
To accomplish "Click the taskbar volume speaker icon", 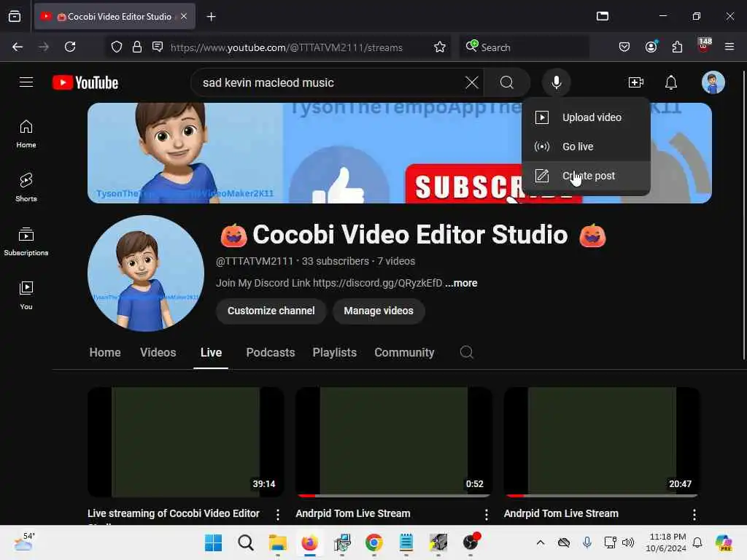I will coord(628,542).
